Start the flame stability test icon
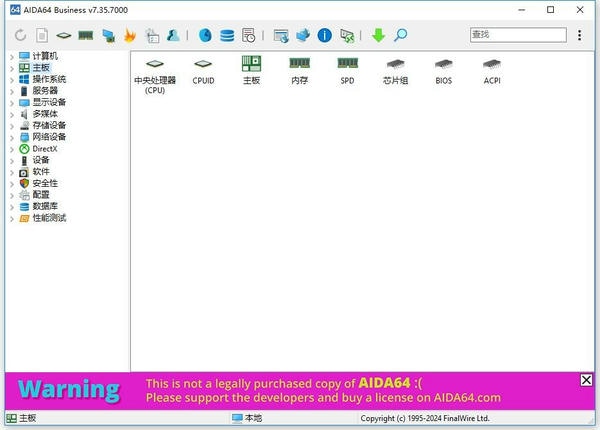600x430 pixels. [x=130, y=35]
